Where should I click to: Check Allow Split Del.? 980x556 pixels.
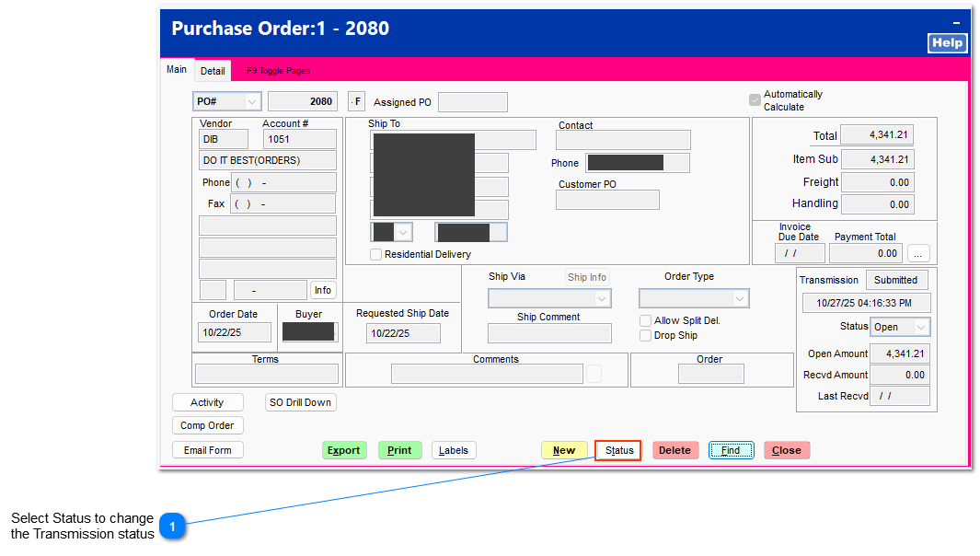tap(645, 320)
